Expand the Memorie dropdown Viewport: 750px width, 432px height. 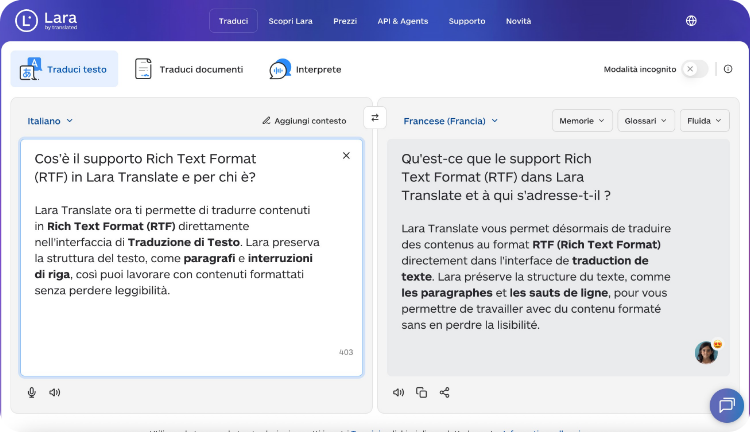point(582,121)
